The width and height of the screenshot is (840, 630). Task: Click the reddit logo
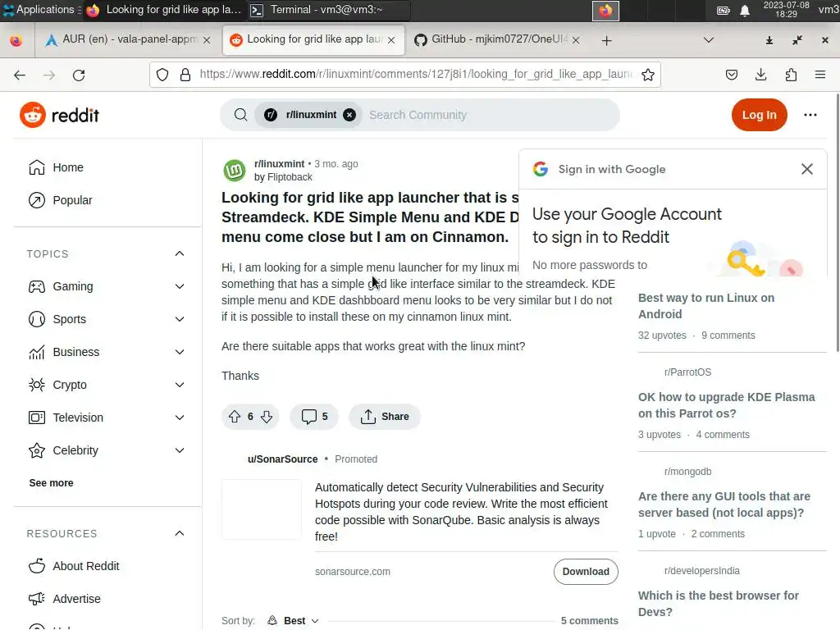[59, 115]
